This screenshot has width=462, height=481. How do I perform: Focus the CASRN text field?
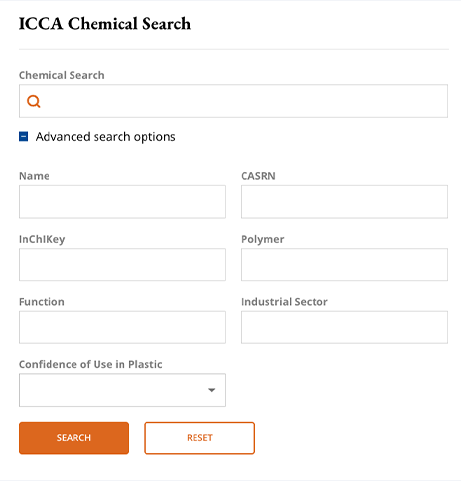(344, 202)
